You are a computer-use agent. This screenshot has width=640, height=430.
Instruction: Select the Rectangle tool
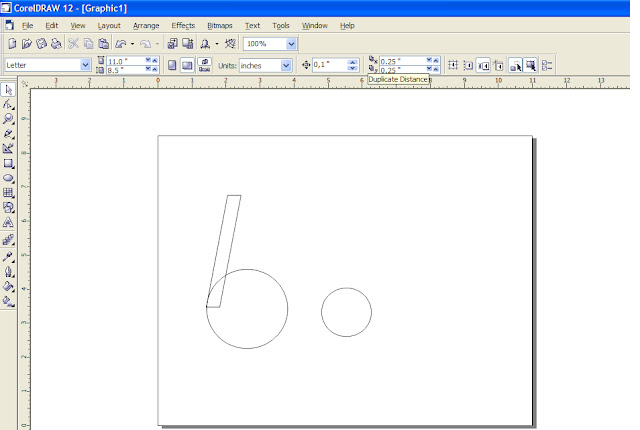click(8, 164)
